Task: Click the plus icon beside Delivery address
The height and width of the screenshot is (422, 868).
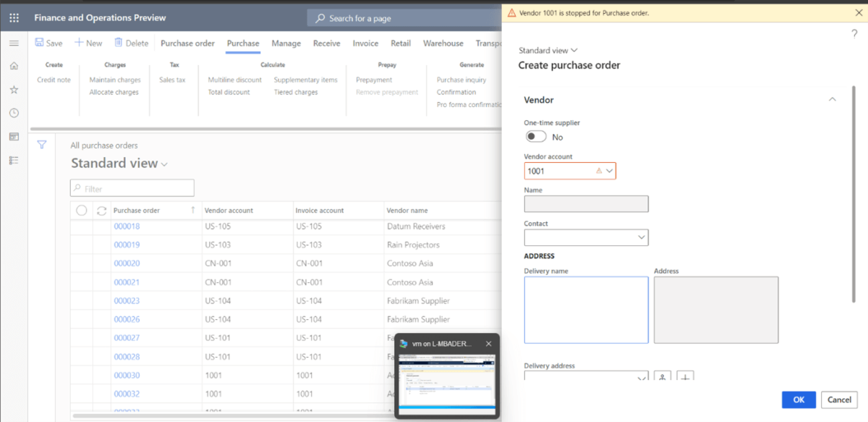Action: coord(685,377)
